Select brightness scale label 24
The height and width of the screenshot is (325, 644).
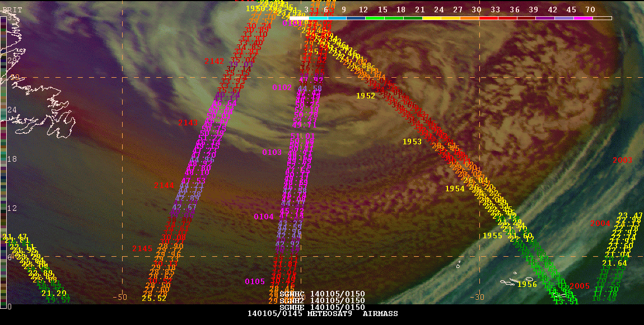click(12, 110)
